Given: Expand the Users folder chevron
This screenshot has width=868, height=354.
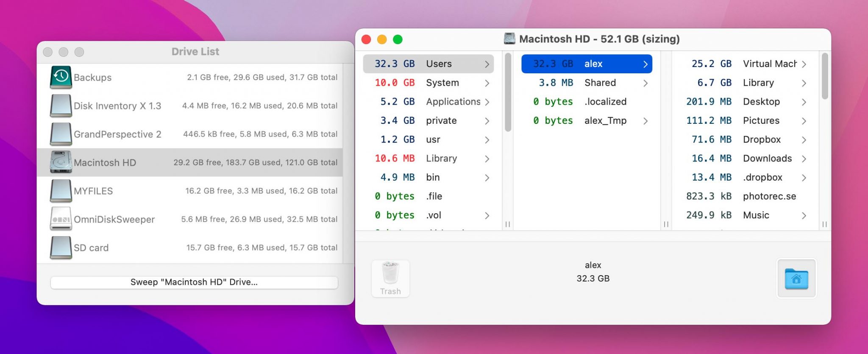Looking at the screenshot, I should pyautogui.click(x=487, y=64).
